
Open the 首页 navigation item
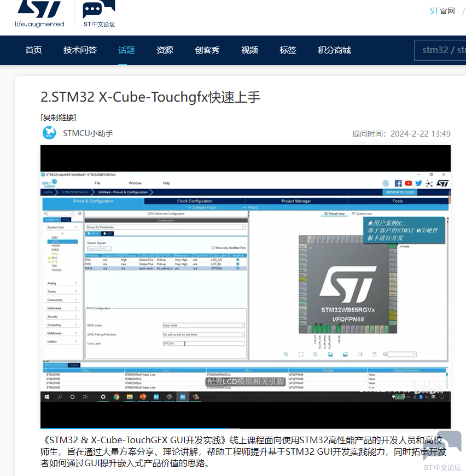click(33, 50)
